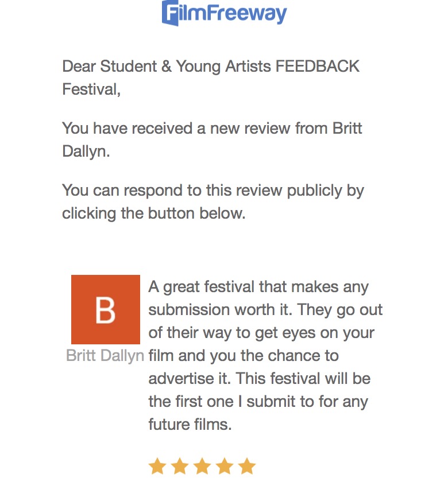Click 'Festival,' on the greeting's second line
This screenshot has width=448, height=501.
point(91,90)
